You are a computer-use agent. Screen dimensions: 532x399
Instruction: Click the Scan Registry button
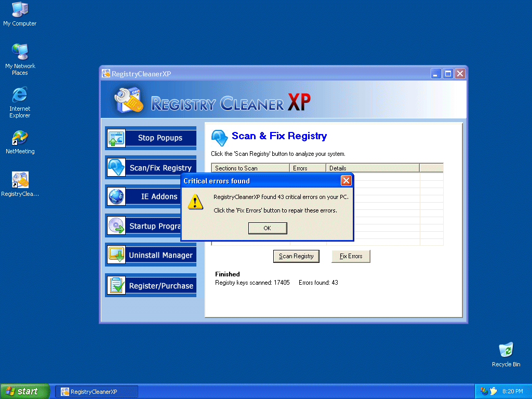tap(296, 256)
